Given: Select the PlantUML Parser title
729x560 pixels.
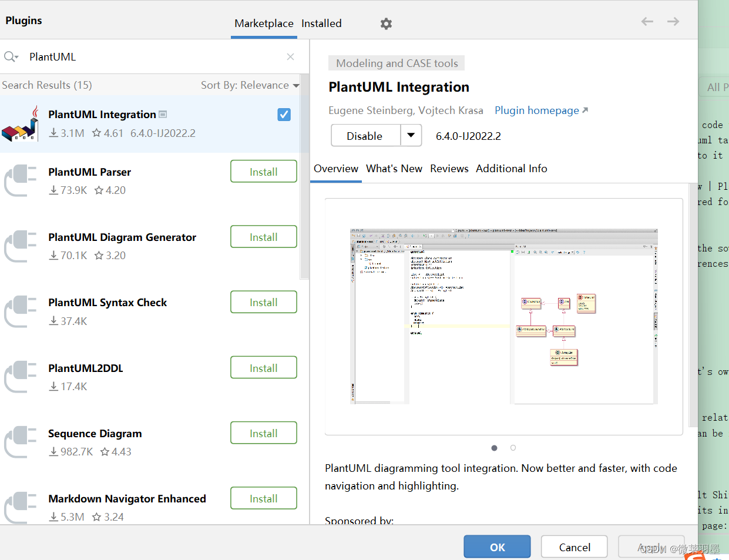Looking at the screenshot, I should (89, 172).
